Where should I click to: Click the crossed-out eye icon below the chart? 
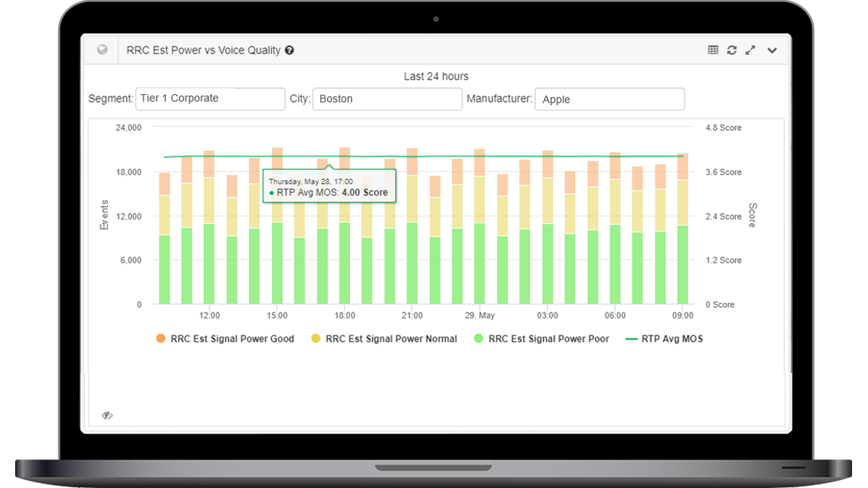point(107,416)
